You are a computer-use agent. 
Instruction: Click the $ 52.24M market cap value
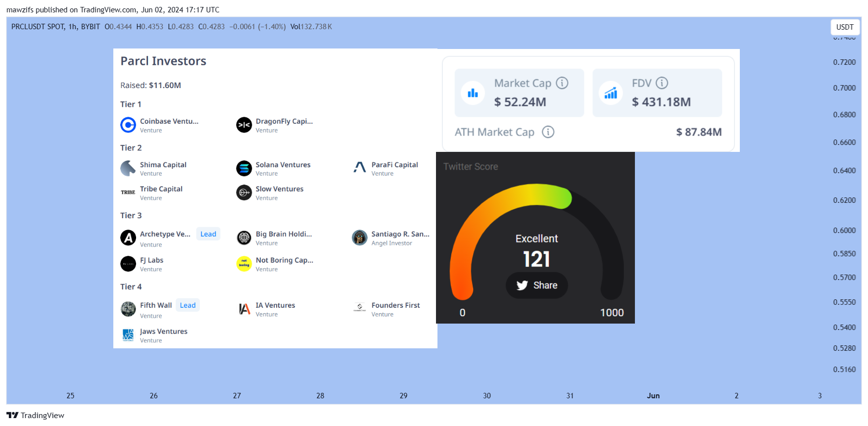[x=520, y=102]
